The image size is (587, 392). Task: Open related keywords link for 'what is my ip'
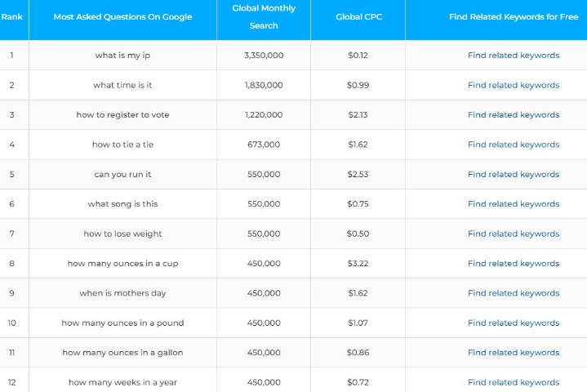coord(514,56)
